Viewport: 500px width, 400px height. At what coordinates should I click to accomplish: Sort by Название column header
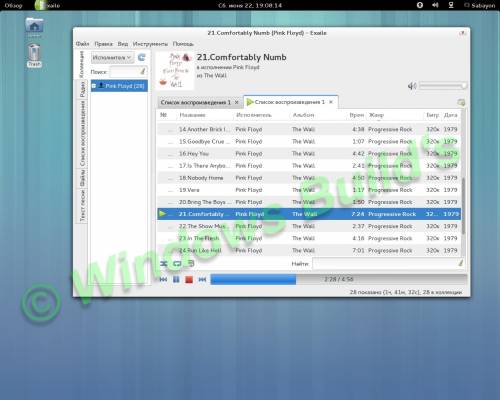(204, 115)
